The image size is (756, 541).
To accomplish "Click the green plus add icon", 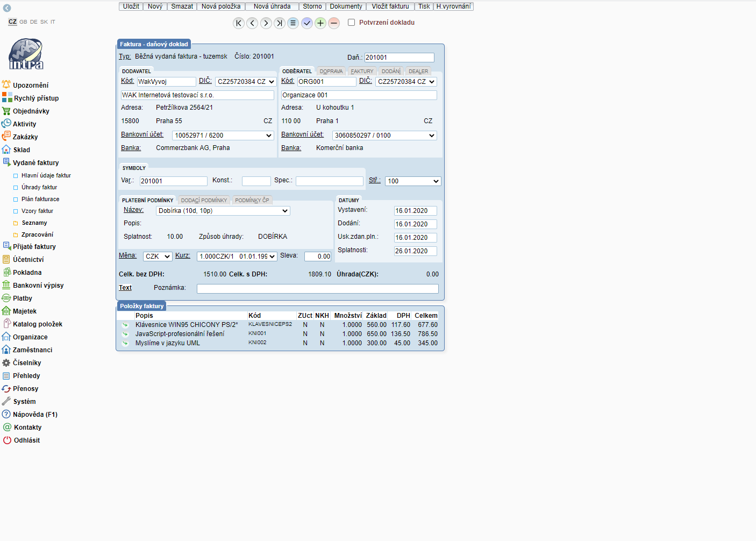I will pyautogui.click(x=320, y=23).
